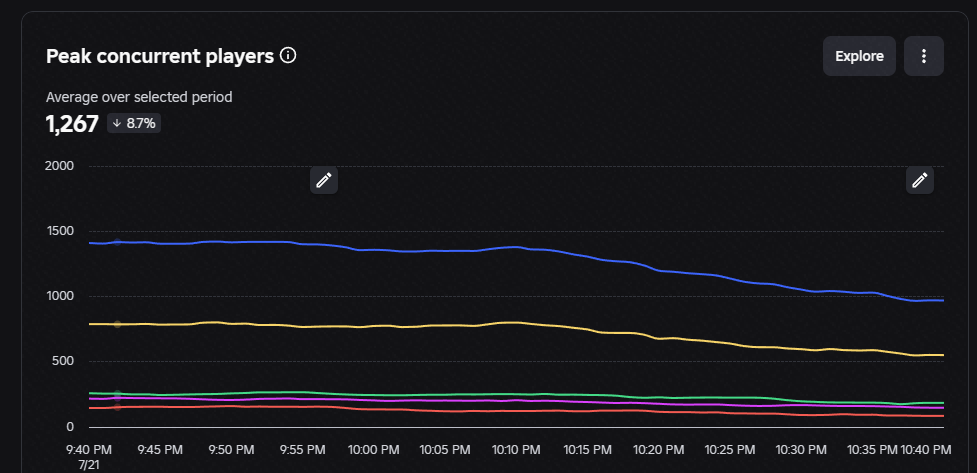Open the Explore button
This screenshot has width=977, height=473.
click(x=859, y=56)
